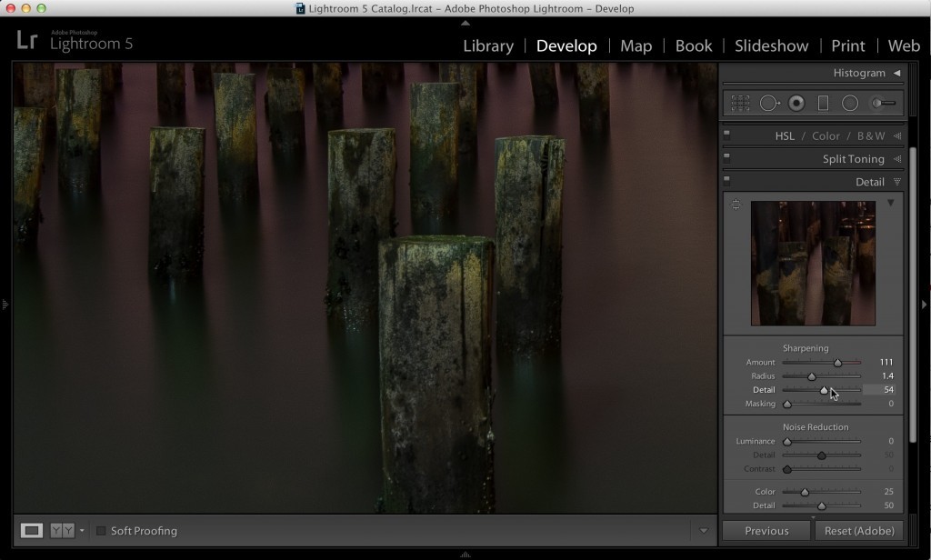931x560 pixels.
Task: Select the Radial Filter tool
Action: pos(850,104)
